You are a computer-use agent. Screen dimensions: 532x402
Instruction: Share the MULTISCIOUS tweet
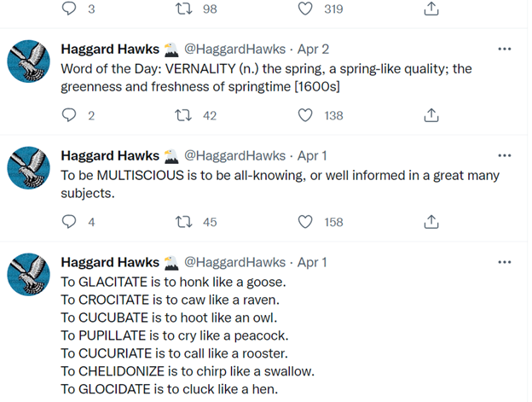[x=431, y=222]
